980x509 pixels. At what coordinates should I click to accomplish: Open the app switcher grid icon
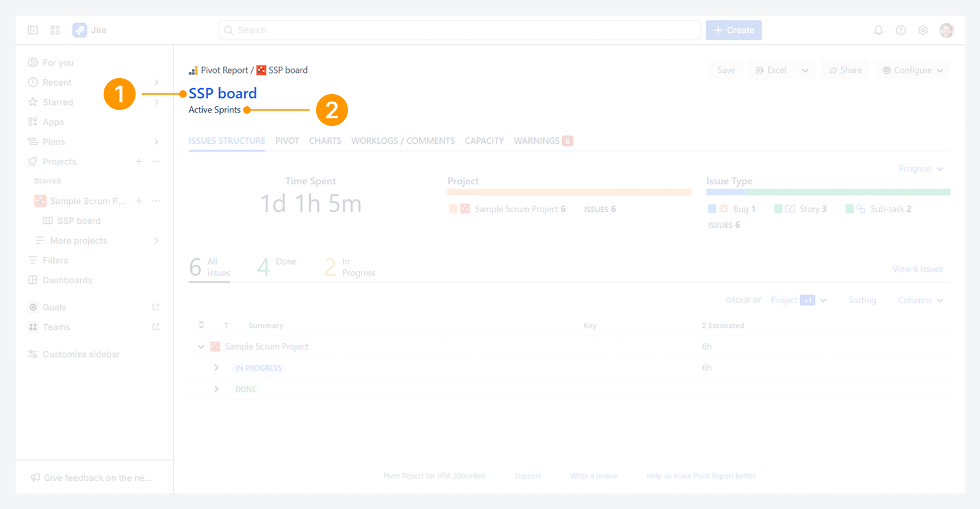coord(55,30)
